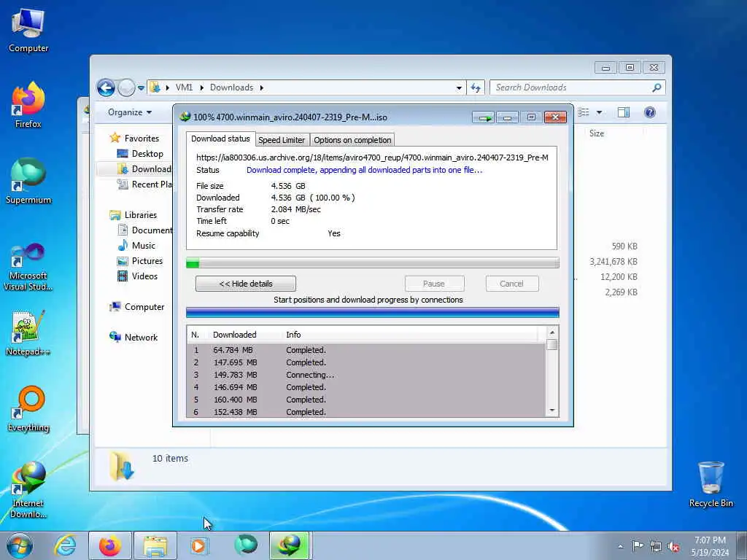
Task: Click the taskbar clock showing 7:07 PM
Action: pos(710,546)
